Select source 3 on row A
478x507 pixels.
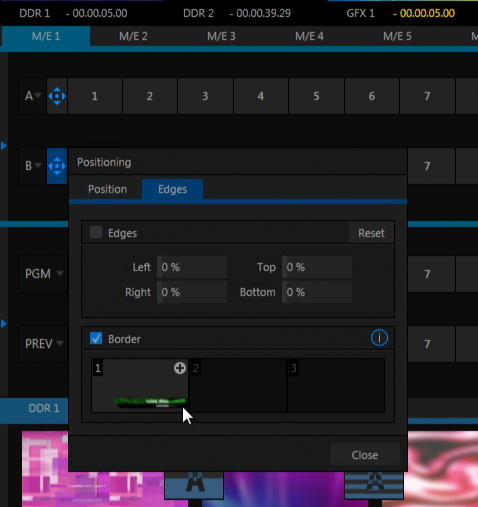point(205,96)
